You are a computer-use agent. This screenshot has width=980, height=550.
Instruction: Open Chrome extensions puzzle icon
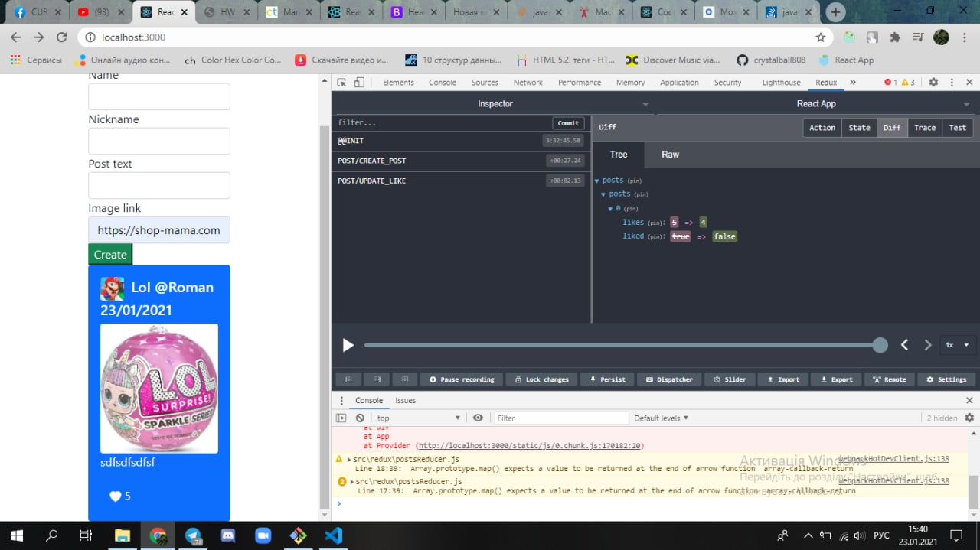(895, 37)
